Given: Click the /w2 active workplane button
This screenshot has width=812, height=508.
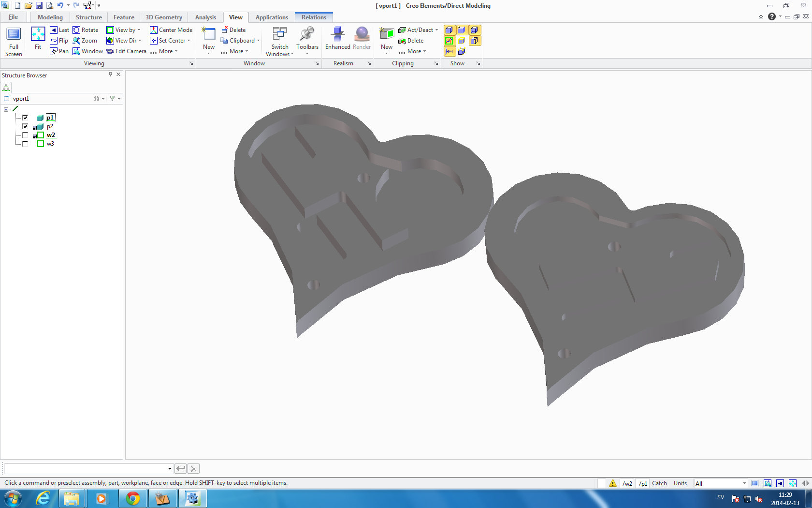Looking at the screenshot, I should [627, 483].
